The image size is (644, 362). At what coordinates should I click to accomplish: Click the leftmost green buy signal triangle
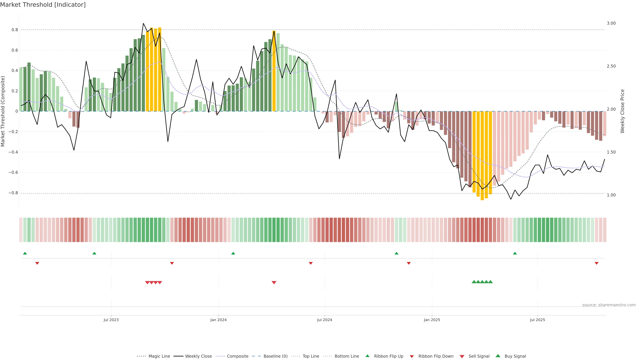pos(474,282)
